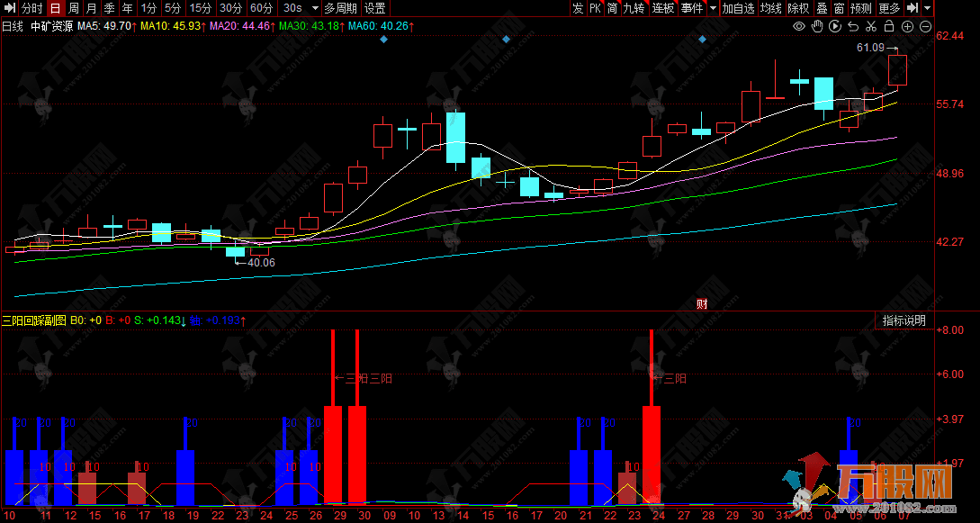
Task: Click the undo arrow icon
Action: coord(853,26)
